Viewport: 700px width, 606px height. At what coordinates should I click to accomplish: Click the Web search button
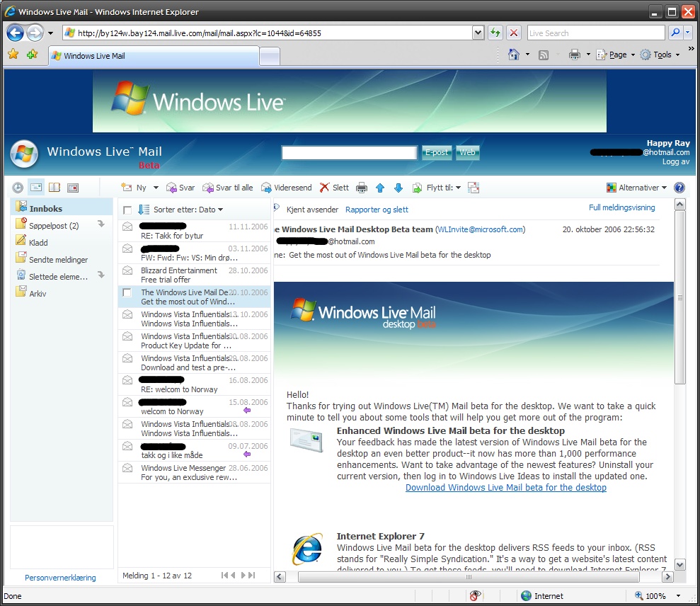(x=467, y=152)
